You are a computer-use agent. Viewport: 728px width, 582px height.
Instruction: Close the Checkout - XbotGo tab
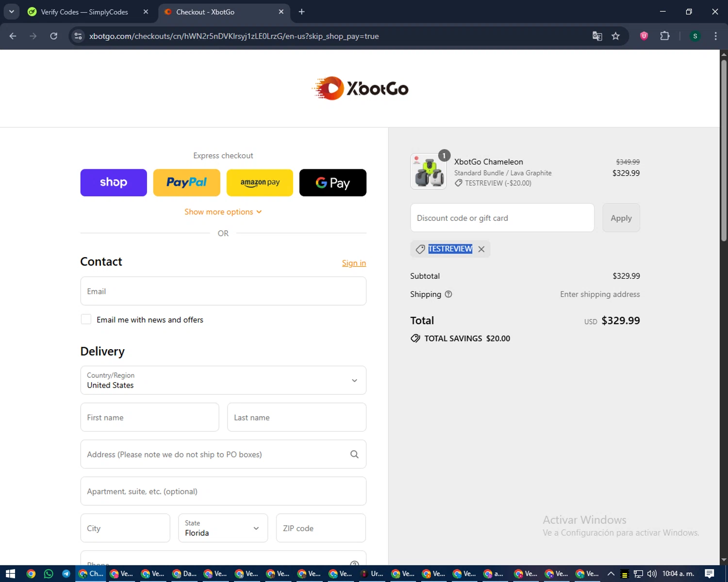(281, 12)
